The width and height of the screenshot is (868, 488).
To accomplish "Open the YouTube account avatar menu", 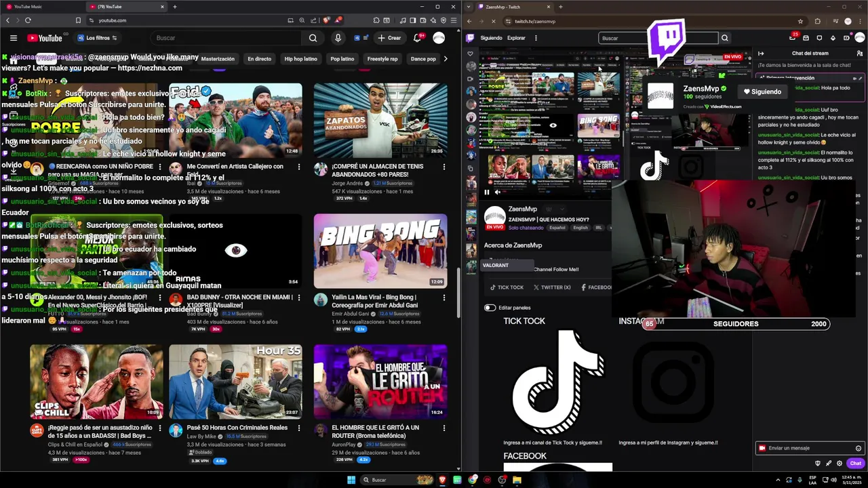I will (439, 38).
